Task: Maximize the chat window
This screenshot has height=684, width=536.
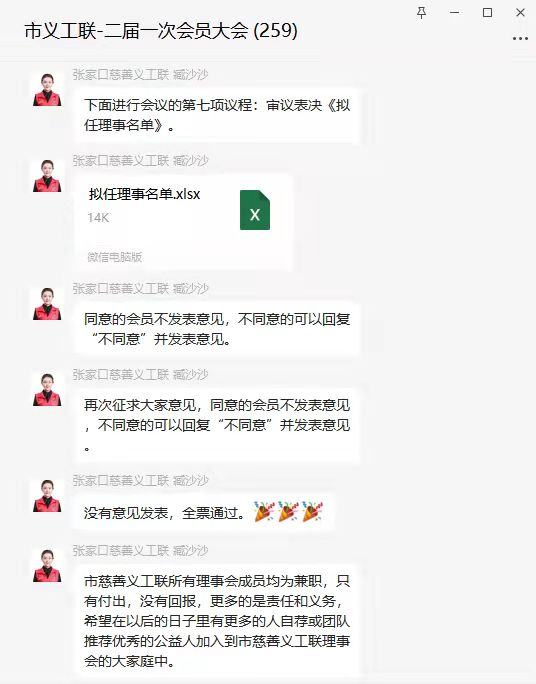Action: pos(488,13)
